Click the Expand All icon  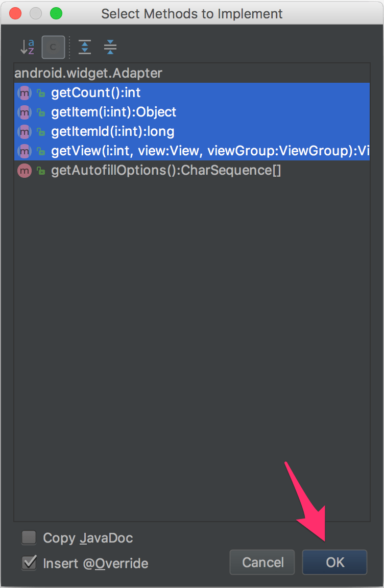click(x=84, y=47)
